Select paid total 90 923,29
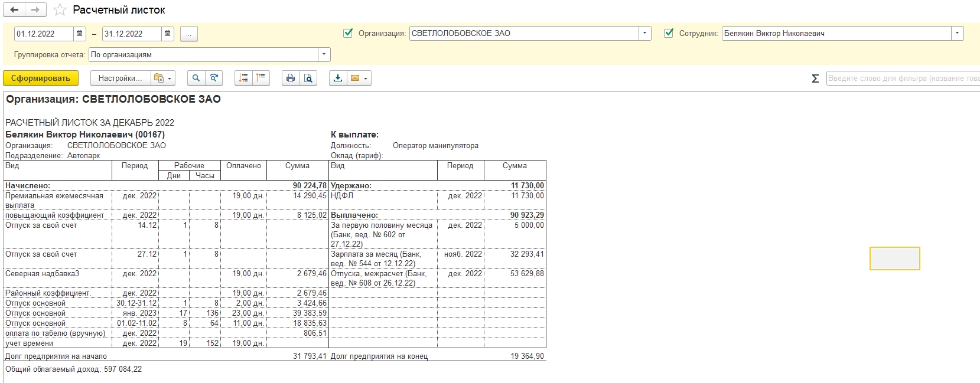Viewport: 980px width, 383px height. (527, 215)
